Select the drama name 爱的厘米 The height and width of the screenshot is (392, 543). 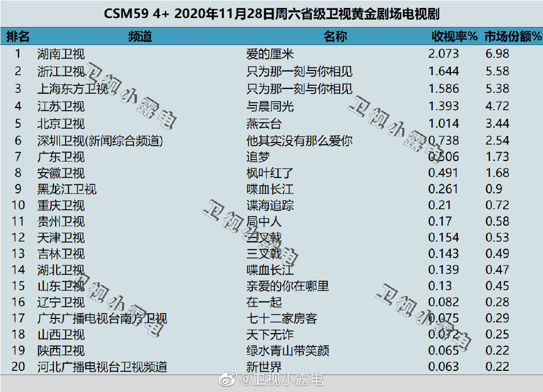point(270,54)
